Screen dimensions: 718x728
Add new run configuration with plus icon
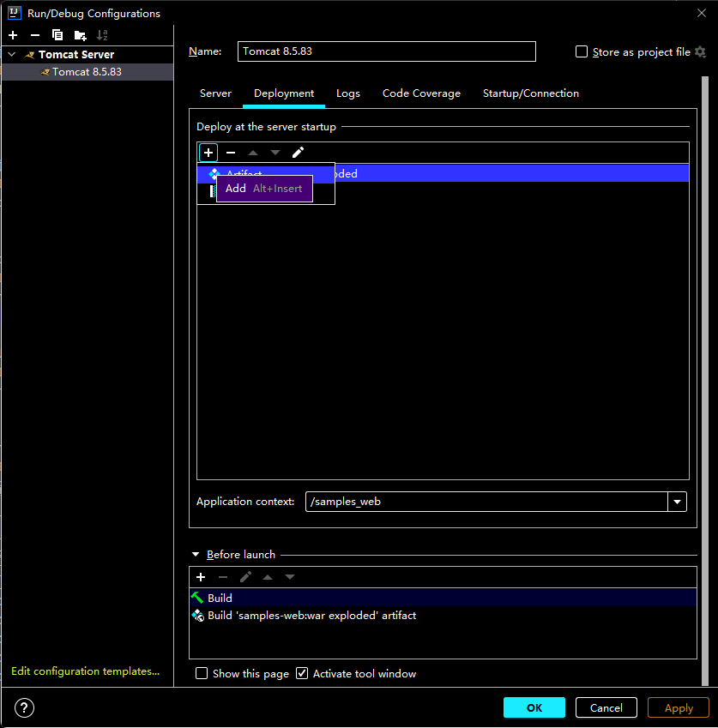pyautogui.click(x=13, y=35)
